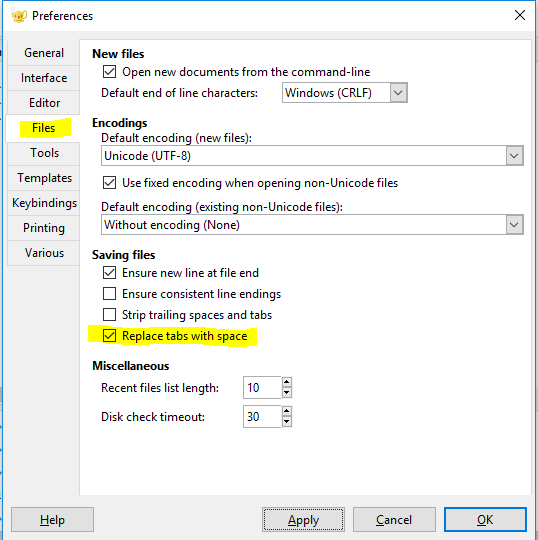The image size is (538, 540).
Task: Disable Replace tabs with space option
Action: point(110,335)
